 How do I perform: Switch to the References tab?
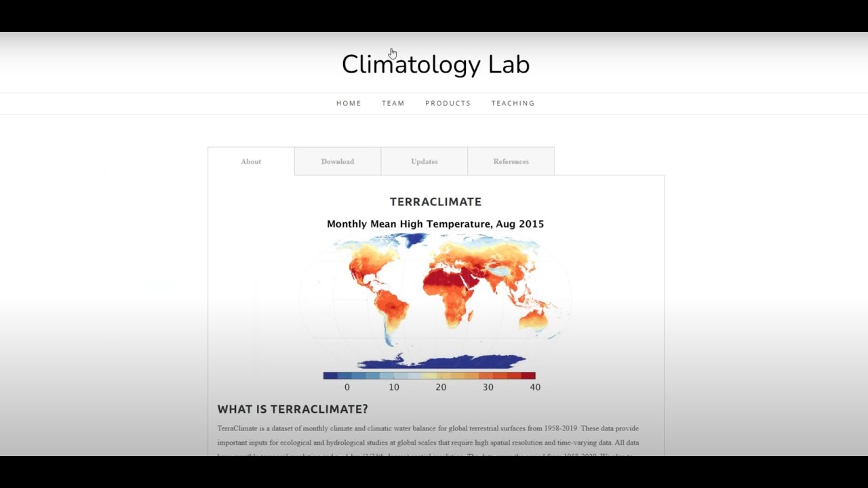click(x=511, y=161)
